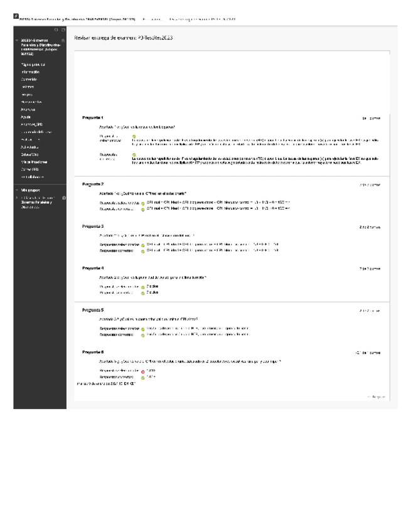Click the Mis grupos heading

pos(30,190)
